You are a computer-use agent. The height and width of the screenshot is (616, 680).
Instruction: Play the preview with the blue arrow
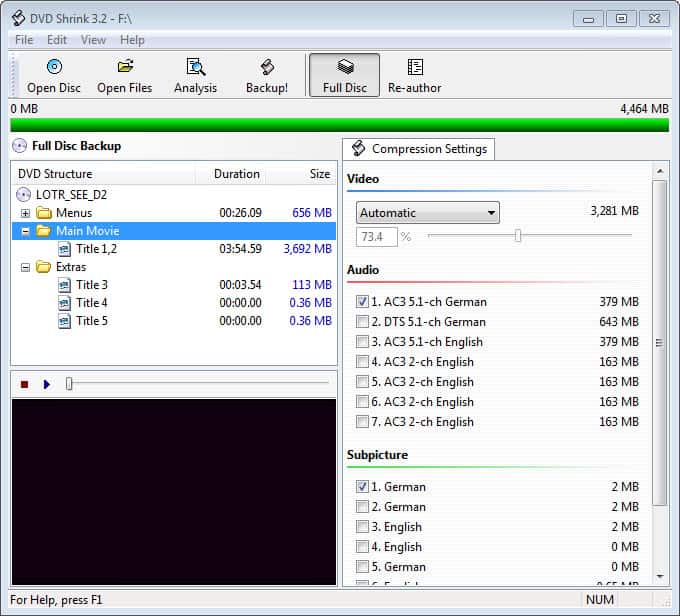click(x=47, y=384)
